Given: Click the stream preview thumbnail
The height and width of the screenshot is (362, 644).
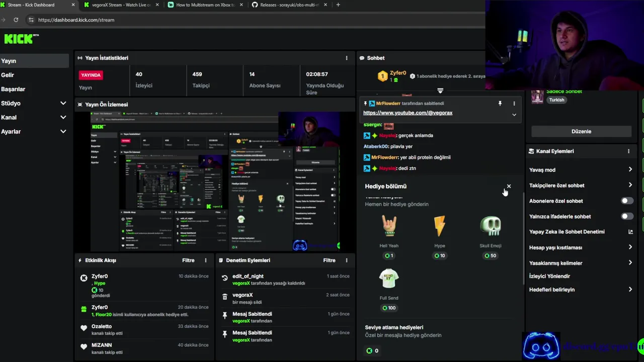Looking at the screenshot, I should pyautogui.click(x=215, y=181).
